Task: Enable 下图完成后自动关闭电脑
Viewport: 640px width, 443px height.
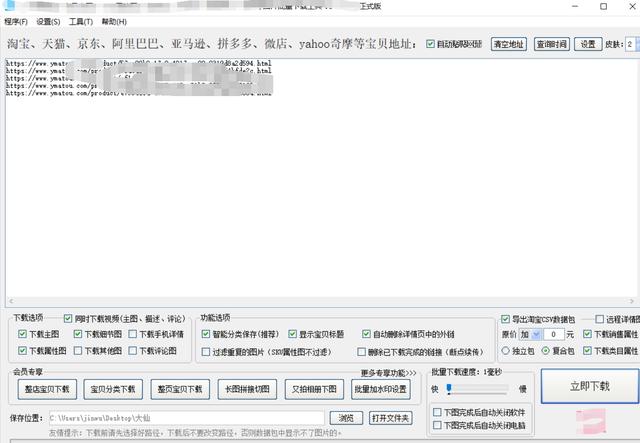Action: tap(437, 425)
